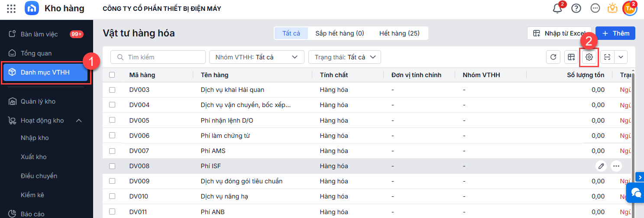Click the refresh list icon
Viewport: 644px width, 218px height.
click(553, 57)
